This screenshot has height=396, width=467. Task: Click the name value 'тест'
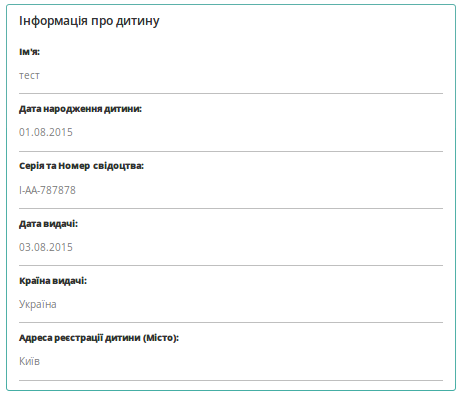[x=29, y=75]
